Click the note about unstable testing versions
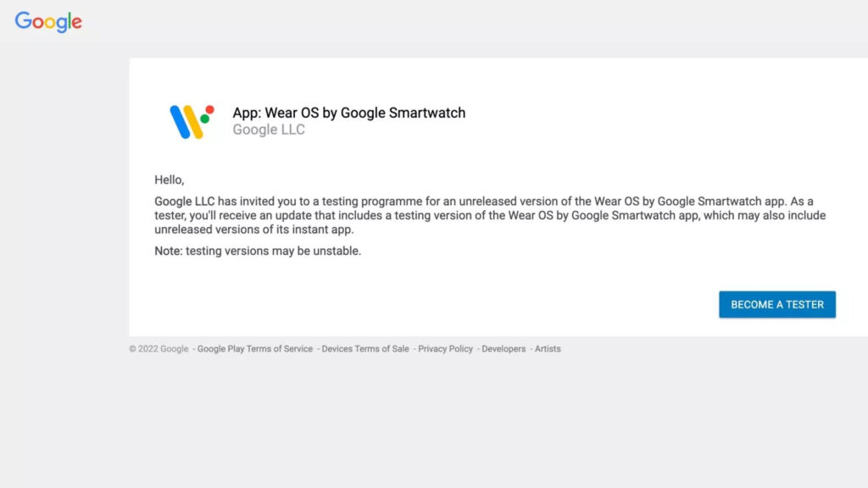This screenshot has height=488, width=868. 258,252
